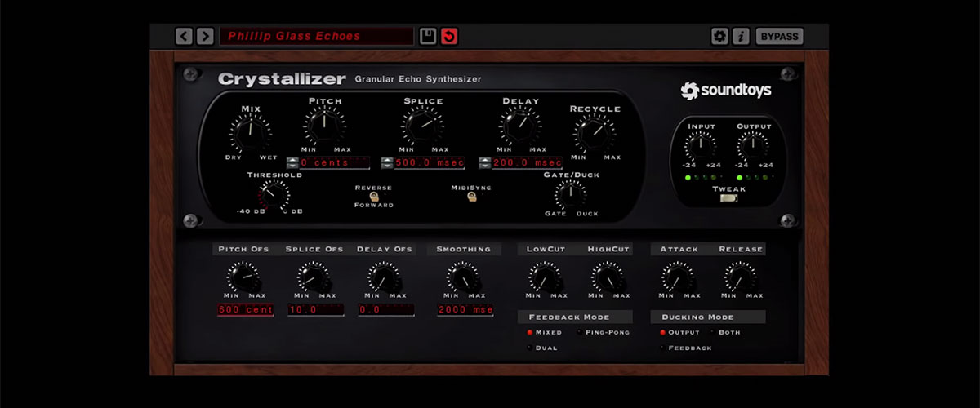The height and width of the screenshot is (408, 980).
Task: Click the Mix dry/wet knob
Action: pyautogui.click(x=250, y=131)
